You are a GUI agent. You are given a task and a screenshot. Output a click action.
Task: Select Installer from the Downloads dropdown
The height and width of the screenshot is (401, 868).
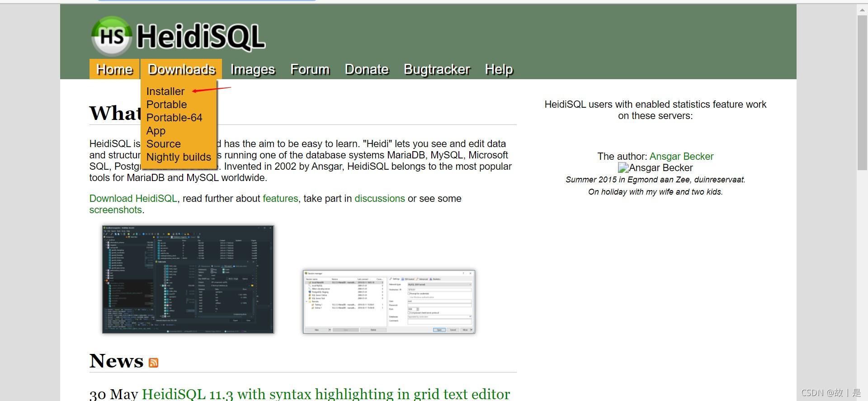pyautogui.click(x=165, y=91)
